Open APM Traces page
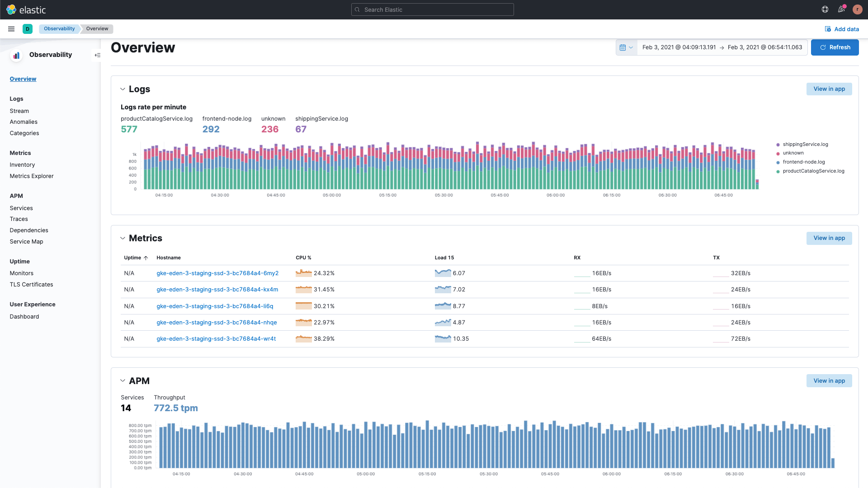 click(19, 219)
